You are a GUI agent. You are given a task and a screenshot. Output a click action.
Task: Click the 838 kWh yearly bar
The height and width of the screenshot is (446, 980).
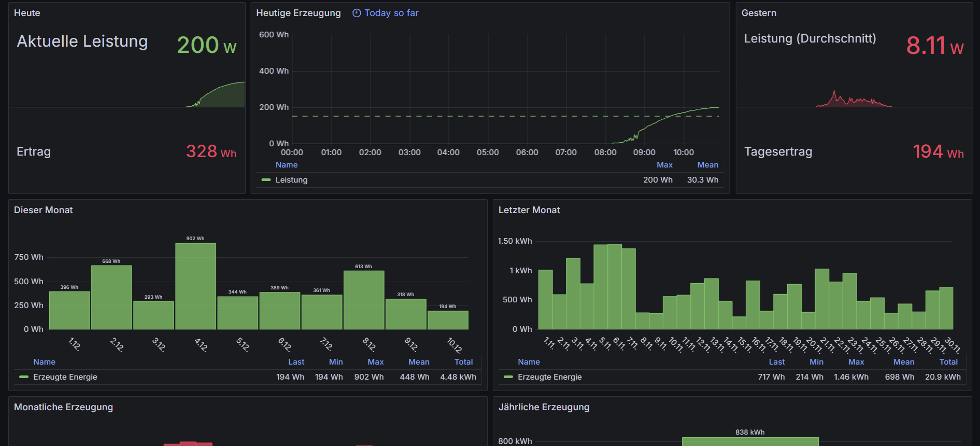pyautogui.click(x=750, y=441)
